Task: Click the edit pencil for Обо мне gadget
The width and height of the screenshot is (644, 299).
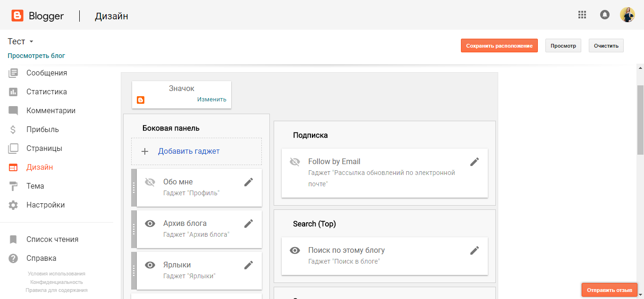Action: pyautogui.click(x=249, y=182)
